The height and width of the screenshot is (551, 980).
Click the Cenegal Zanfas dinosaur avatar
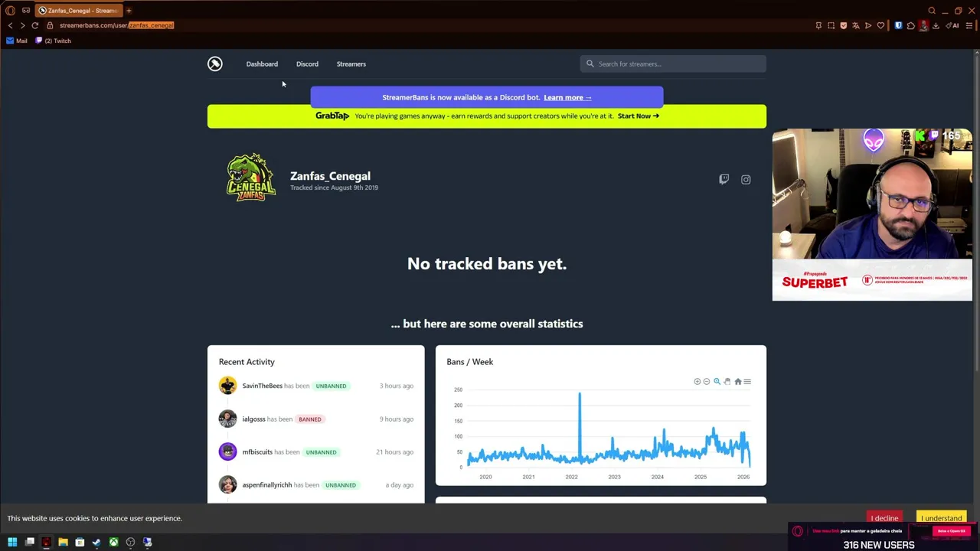250,177
